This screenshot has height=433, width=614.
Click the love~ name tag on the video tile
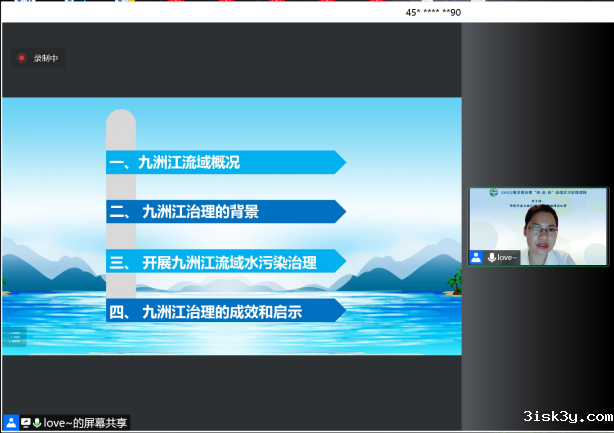pyautogui.click(x=508, y=257)
